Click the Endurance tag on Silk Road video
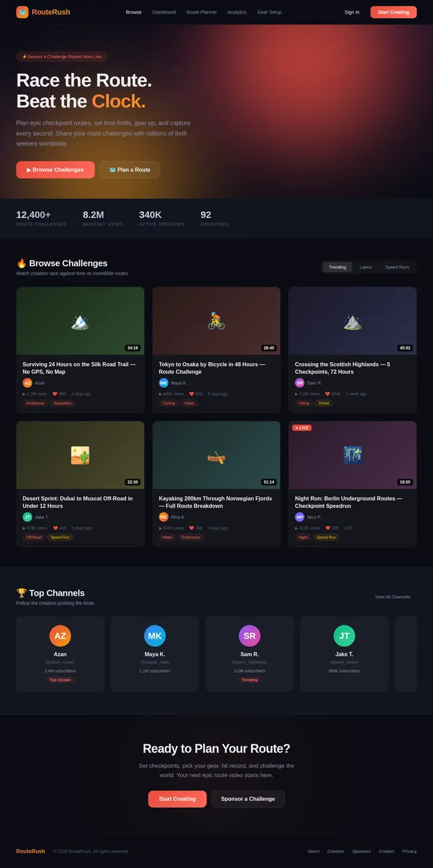The height and width of the screenshot is (868, 433). (35, 403)
